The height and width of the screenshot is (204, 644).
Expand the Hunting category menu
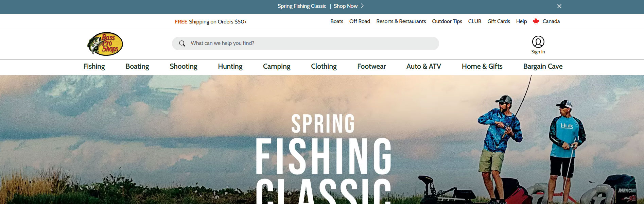coord(230,66)
